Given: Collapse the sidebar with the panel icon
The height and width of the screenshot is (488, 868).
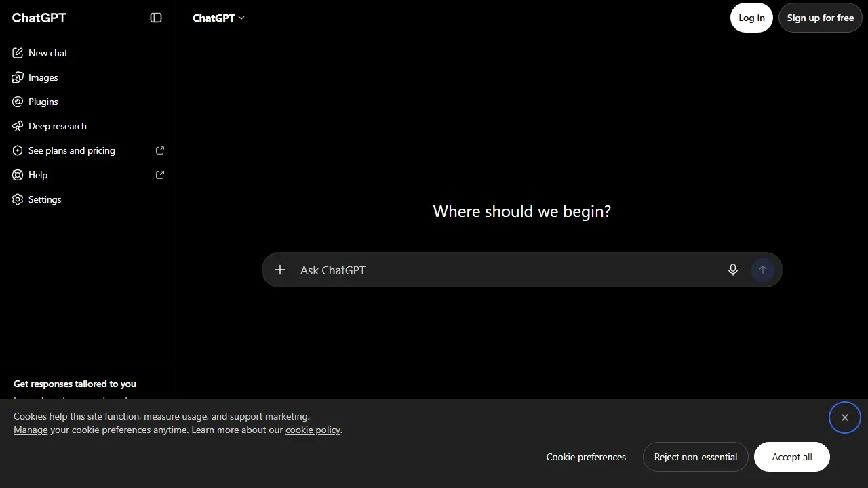Looking at the screenshot, I should click(156, 18).
